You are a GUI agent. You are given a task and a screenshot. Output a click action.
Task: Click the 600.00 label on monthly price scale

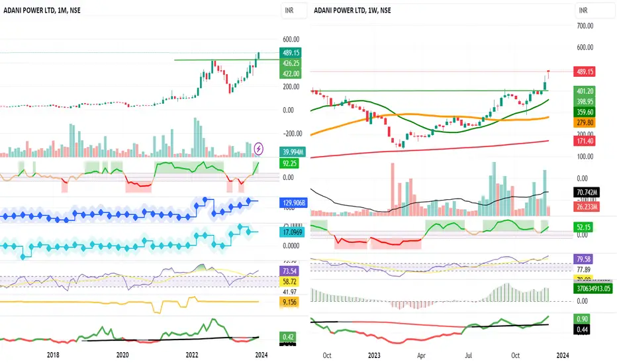click(x=291, y=39)
